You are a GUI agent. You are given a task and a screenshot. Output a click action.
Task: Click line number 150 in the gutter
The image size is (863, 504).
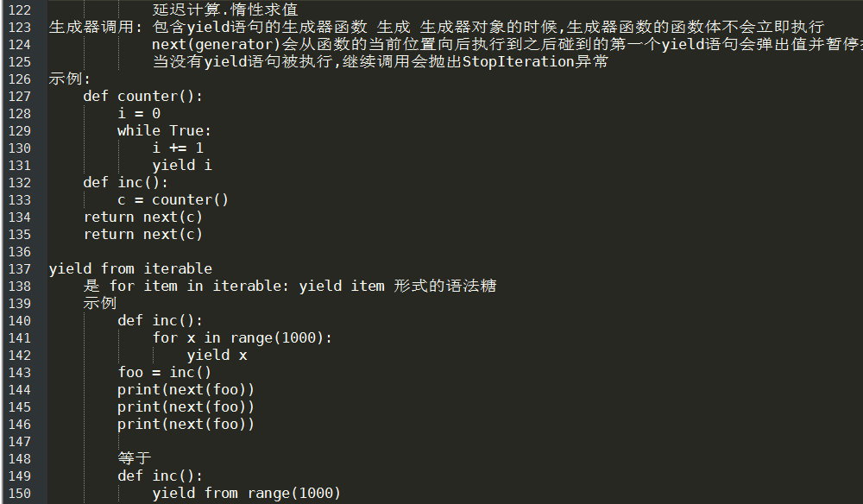pos(20,495)
